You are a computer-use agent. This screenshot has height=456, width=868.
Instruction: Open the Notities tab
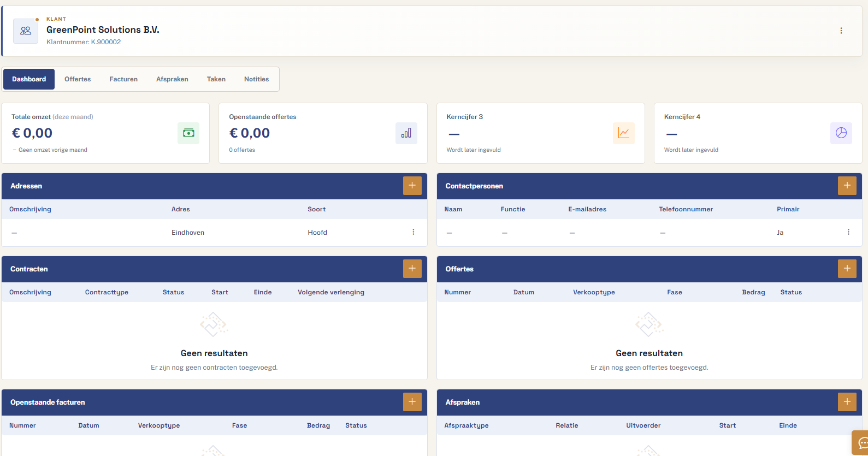tap(256, 79)
